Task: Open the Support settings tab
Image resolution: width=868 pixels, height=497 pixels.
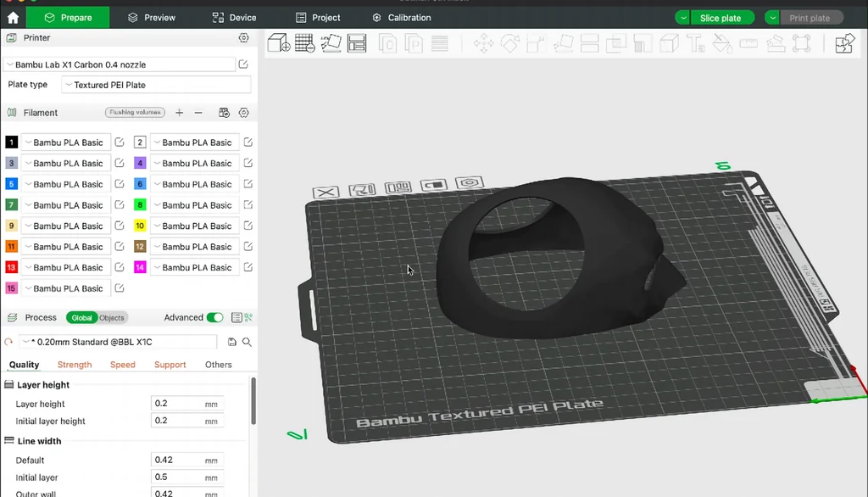Action: [x=170, y=365]
